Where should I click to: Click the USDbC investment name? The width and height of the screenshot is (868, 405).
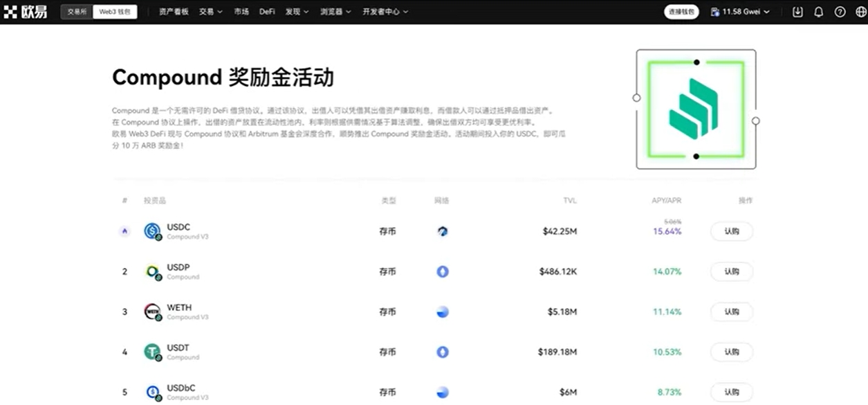(x=181, y=388)
